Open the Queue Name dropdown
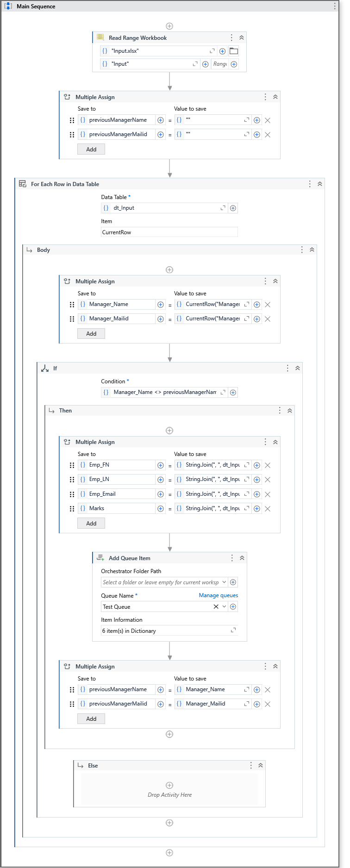The image size is (350, 868). [225, 607]
